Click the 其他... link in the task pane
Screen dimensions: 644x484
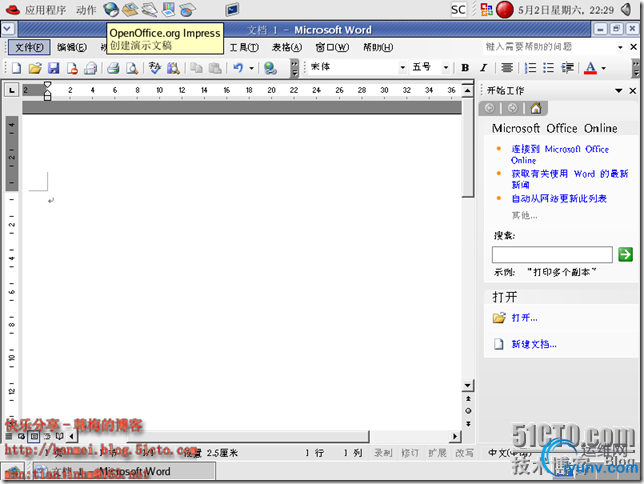524,215
